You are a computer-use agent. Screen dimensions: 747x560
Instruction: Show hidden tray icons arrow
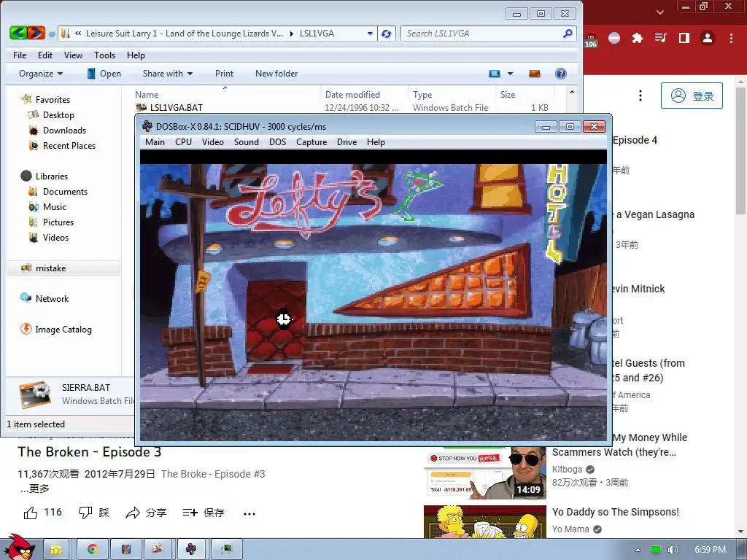(x=638, y=550)
